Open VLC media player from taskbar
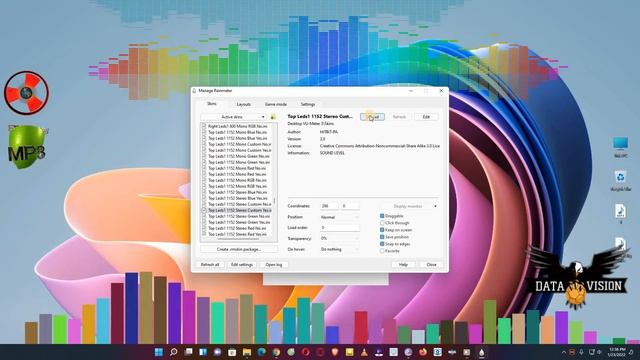Screen dimensions: 640x360 pyautogui.click(x=364, y=352)
